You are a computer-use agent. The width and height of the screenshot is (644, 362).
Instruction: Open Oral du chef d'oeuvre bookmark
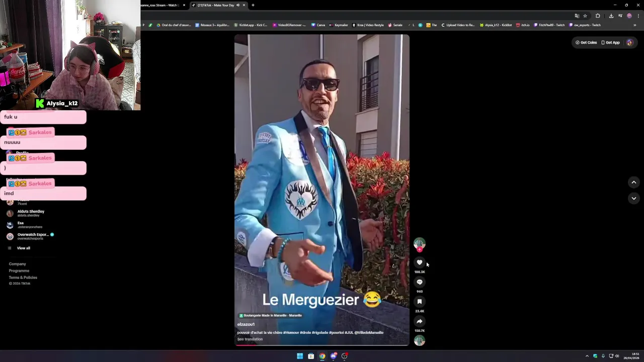point(174,25)
